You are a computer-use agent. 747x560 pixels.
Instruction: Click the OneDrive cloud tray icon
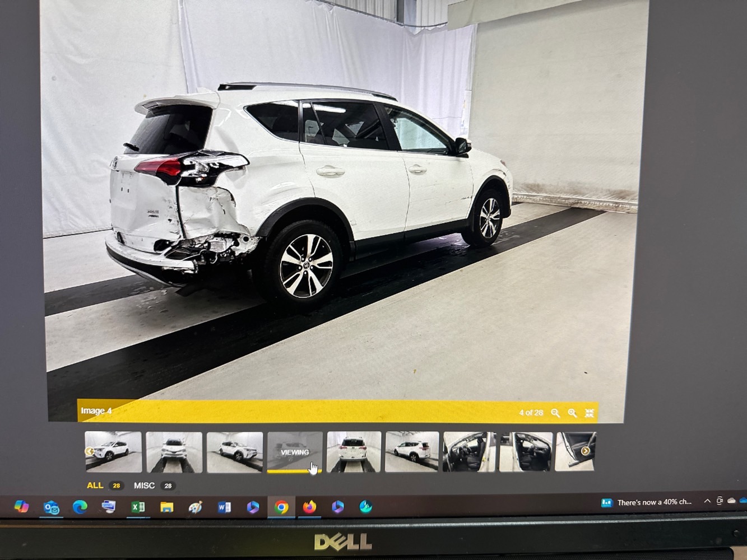731,501
